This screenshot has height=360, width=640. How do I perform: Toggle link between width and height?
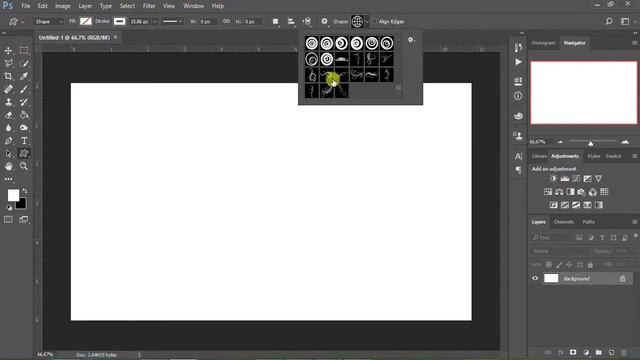(x=226, y=21)
